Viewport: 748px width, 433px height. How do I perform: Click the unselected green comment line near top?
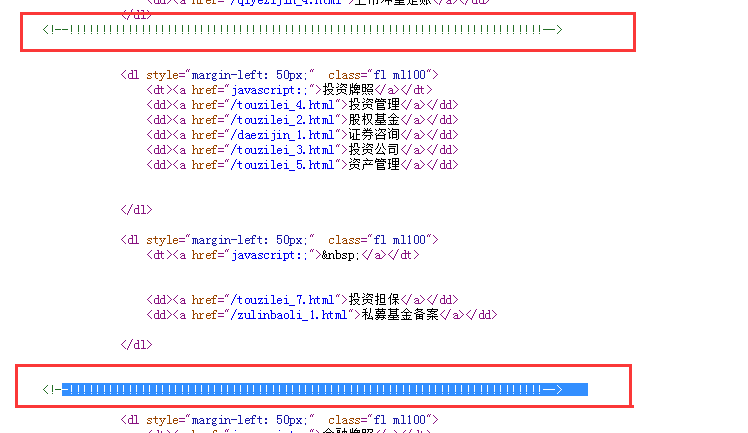(x=302, y=29)
